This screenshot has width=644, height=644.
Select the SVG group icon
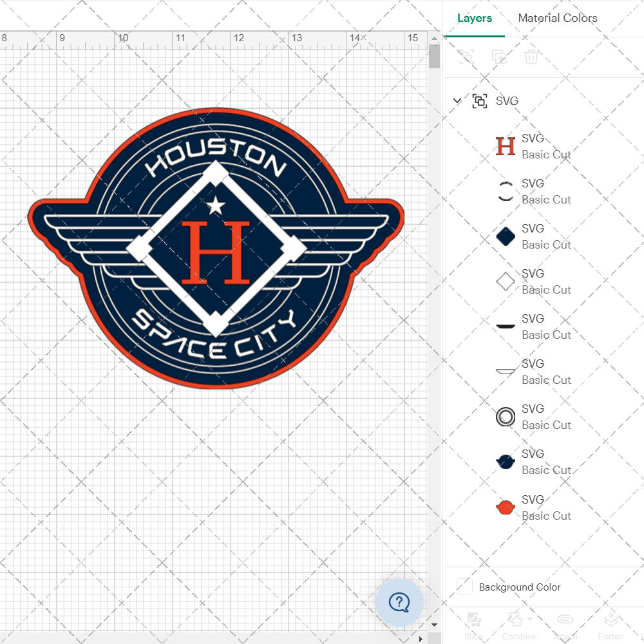click(x=480, y=100)
